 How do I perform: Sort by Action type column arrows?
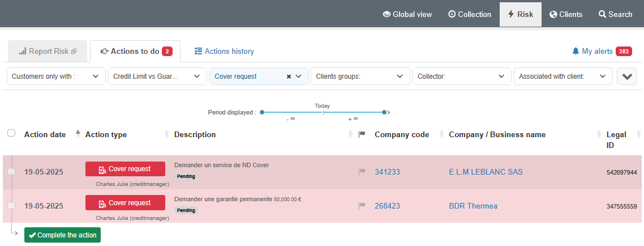(166, 134)
